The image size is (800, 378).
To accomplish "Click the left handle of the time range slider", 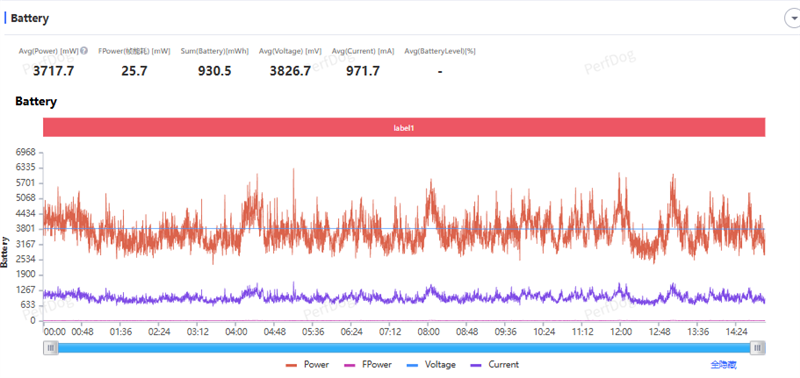I will (51, 348).
